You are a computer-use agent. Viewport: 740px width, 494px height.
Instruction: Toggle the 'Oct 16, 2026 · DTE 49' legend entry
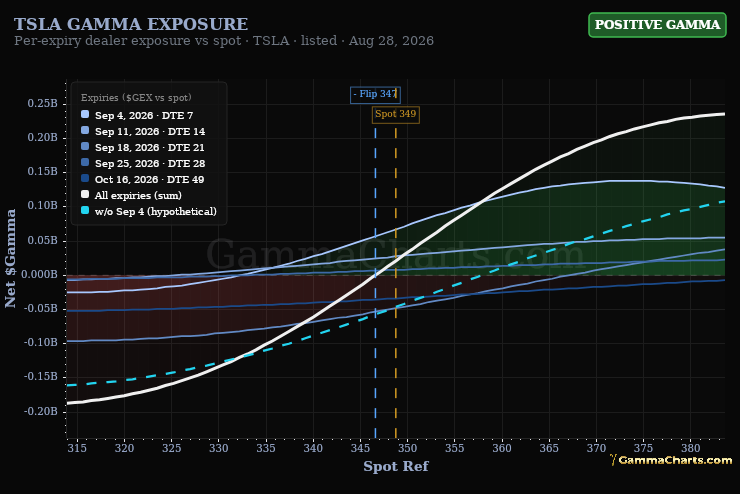(150, 180)
